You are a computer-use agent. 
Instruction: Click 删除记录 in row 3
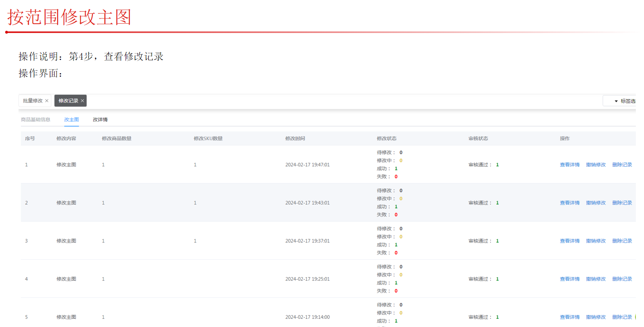(x=622, y=241)
